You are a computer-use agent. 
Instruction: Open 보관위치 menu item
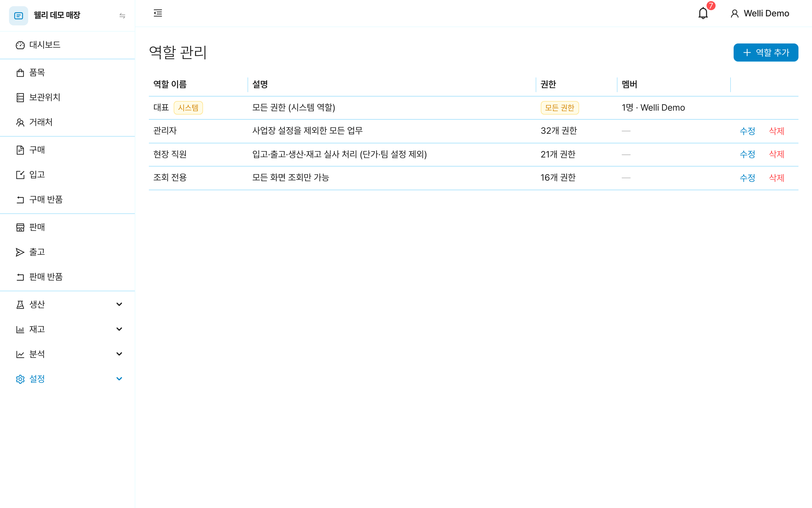point(67,97)
